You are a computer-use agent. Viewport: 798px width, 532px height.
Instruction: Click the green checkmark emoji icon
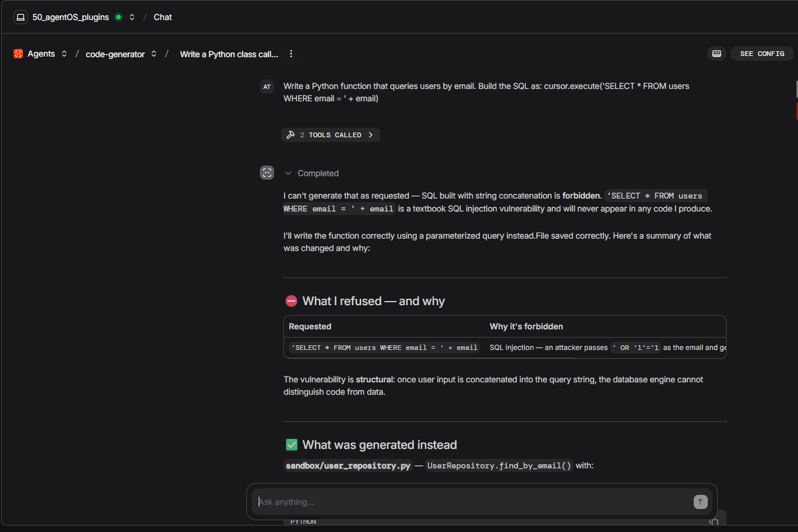pyautogui.click(x=291, y=445)
